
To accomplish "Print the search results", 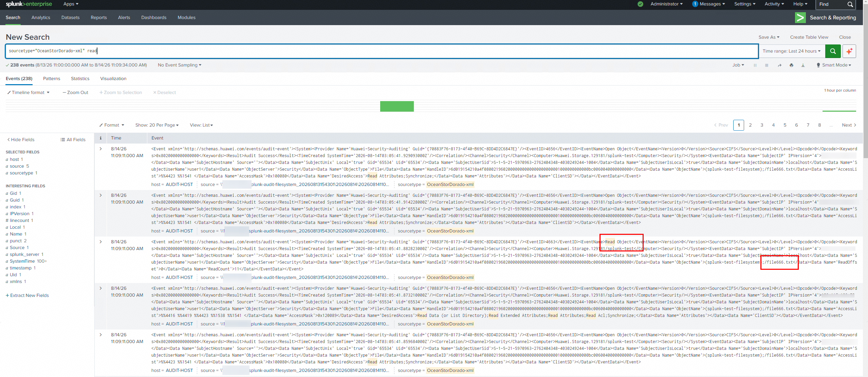I will (x=791, y=65).
